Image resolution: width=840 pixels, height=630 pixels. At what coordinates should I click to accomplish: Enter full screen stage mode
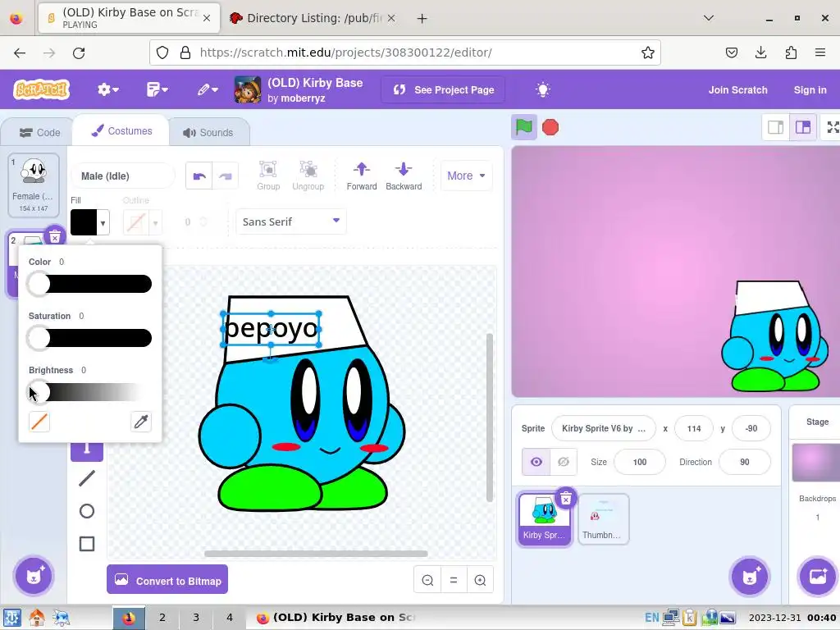pyautogui.click(x=832, y=127)
